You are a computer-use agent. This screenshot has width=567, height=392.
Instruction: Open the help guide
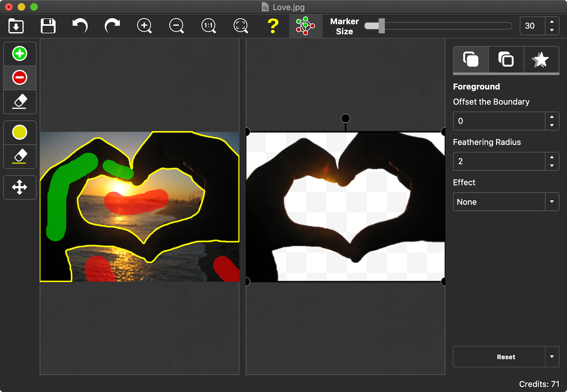273,26
